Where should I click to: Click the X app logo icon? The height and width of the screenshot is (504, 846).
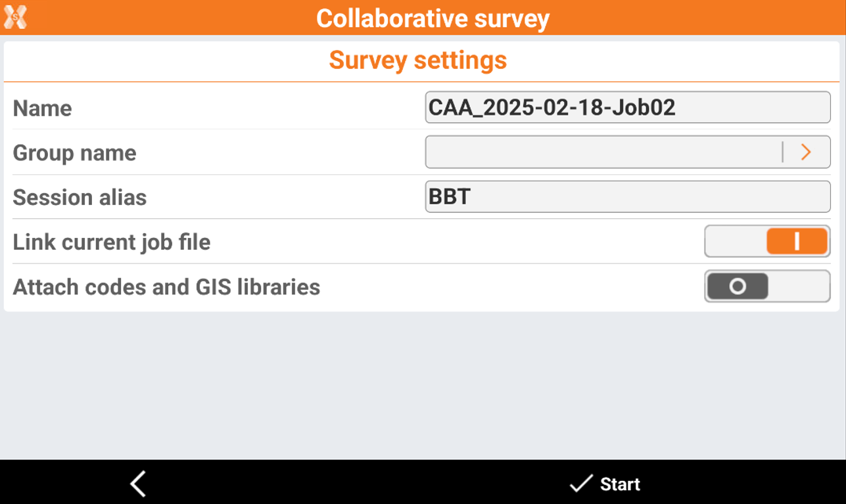point(15,17)
